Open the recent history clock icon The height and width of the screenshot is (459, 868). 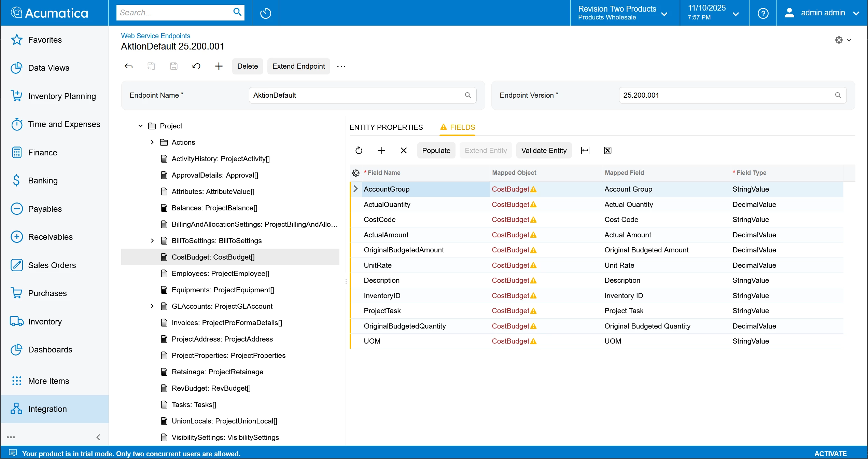coord(265,13)
